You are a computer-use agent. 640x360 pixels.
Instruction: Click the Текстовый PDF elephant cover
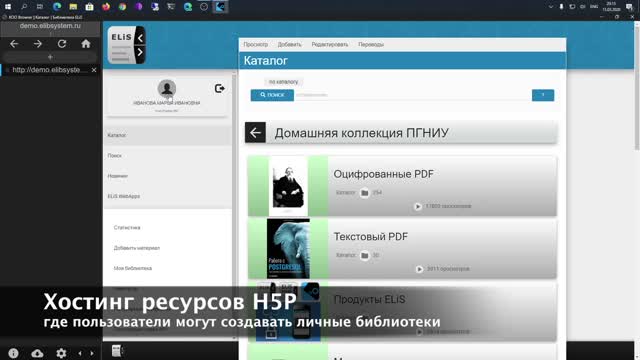point(288,249)
